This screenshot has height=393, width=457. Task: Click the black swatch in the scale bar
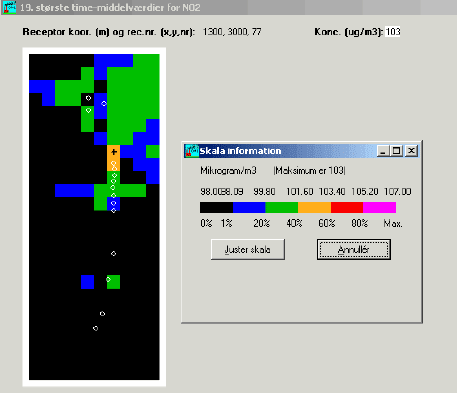coord(216,207)
